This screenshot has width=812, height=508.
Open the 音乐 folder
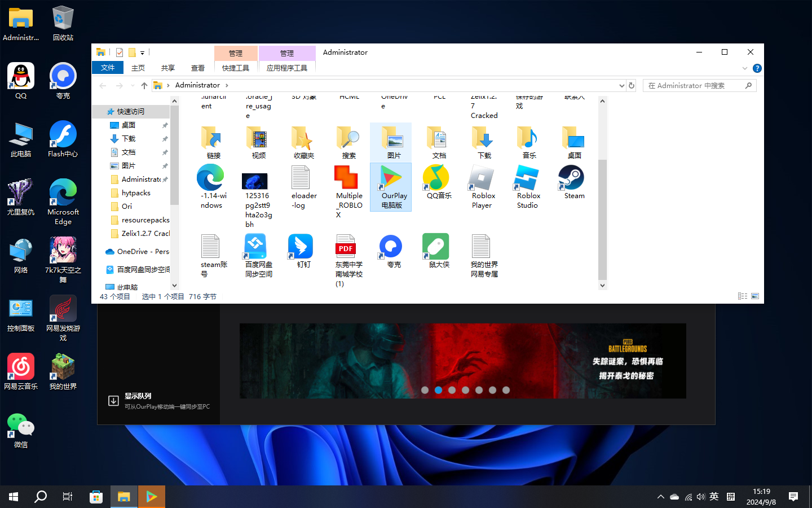(x=526, y=142)
